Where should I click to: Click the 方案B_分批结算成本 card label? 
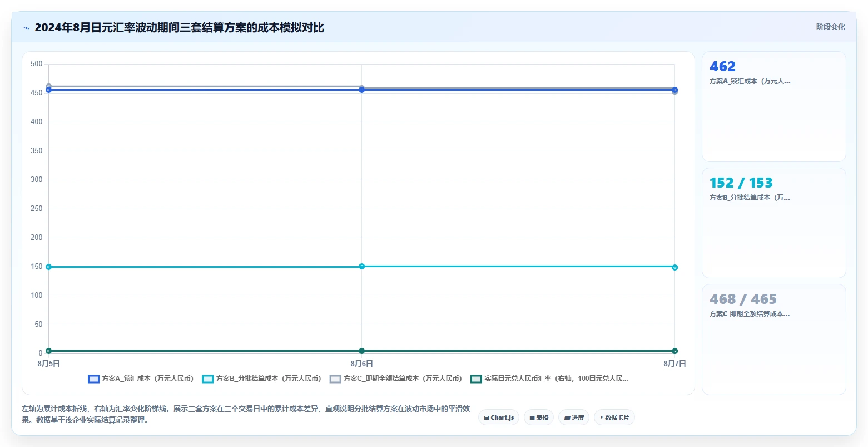[750, 198]
